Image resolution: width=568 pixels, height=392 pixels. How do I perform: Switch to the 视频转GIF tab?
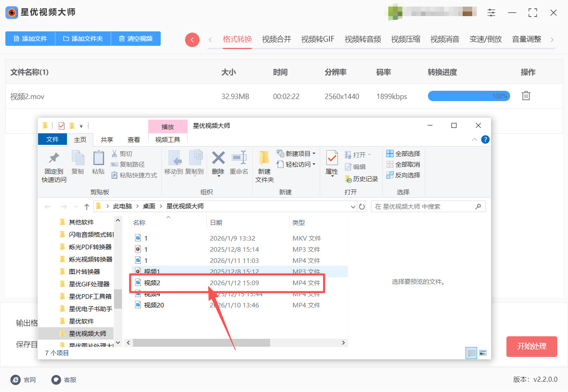pos(318,39)
